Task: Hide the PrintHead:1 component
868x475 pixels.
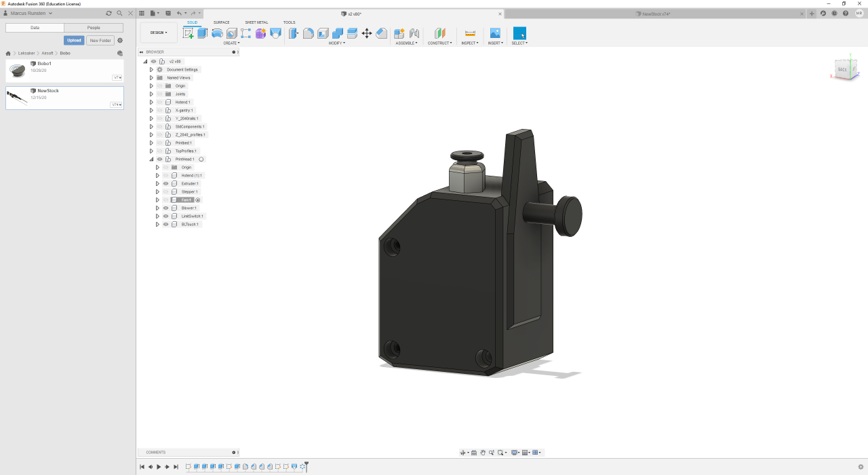Action: [x=160, y=159]
